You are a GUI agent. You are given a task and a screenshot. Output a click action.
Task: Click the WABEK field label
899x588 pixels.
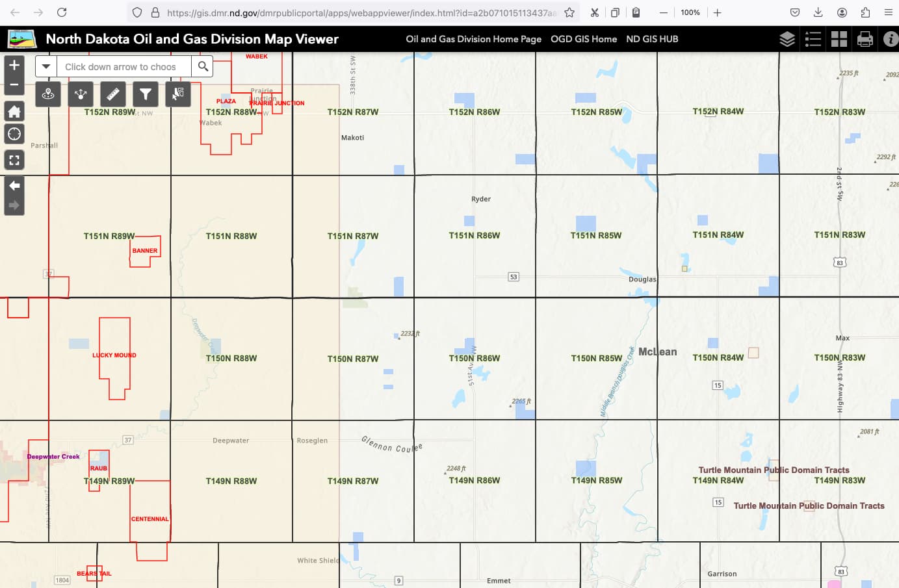(x=257, y=57)
